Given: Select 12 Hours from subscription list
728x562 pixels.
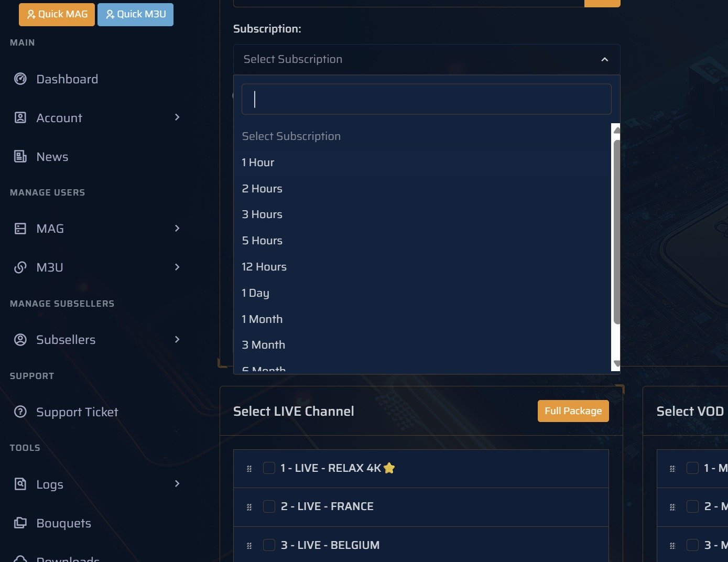Looking at the screenshot, I should [x=264, y=267].
